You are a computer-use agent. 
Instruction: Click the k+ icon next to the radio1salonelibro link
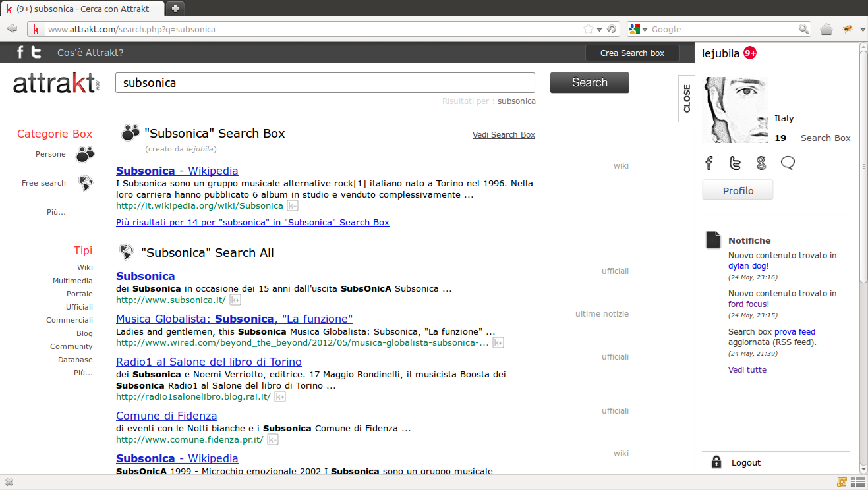279,396
